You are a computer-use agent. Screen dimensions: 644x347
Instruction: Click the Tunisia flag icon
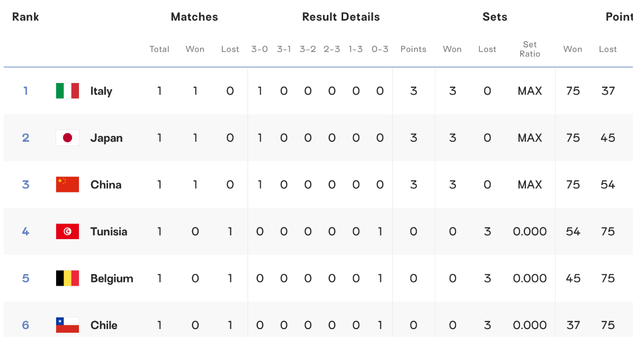click(x=67, y=232)
